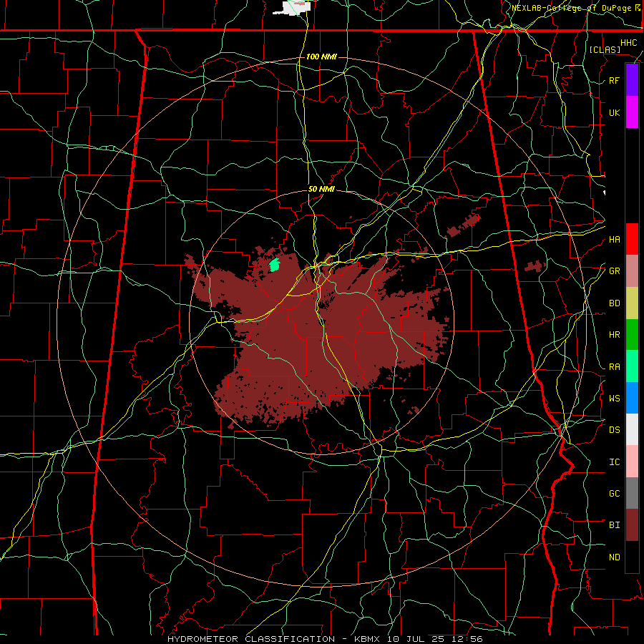The image size is (644, 644).
Task: Click the WS blue legend swatch
Action: [632, 398]
